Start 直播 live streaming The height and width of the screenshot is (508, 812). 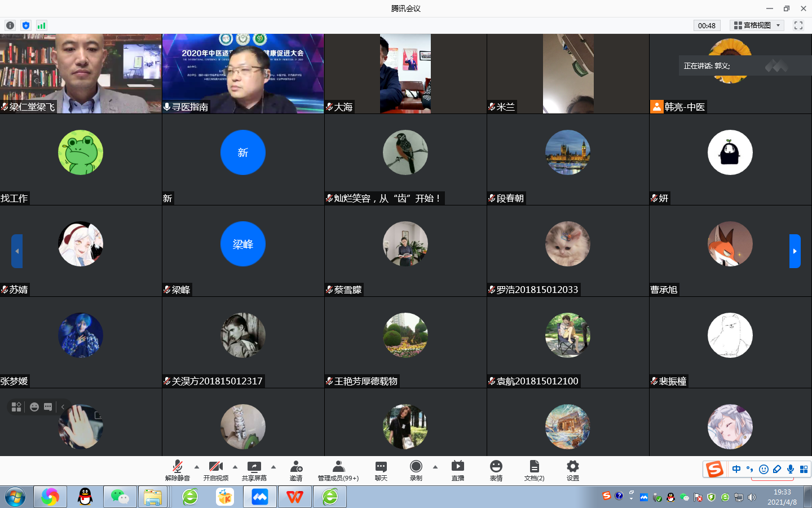(x=458, y=470)
